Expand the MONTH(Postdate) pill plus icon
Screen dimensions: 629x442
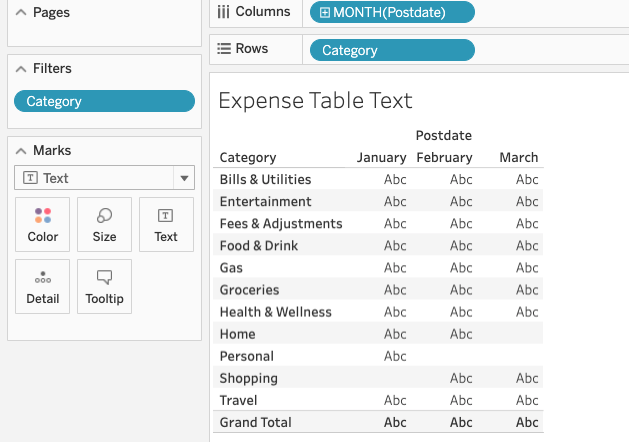pos(325,12)
